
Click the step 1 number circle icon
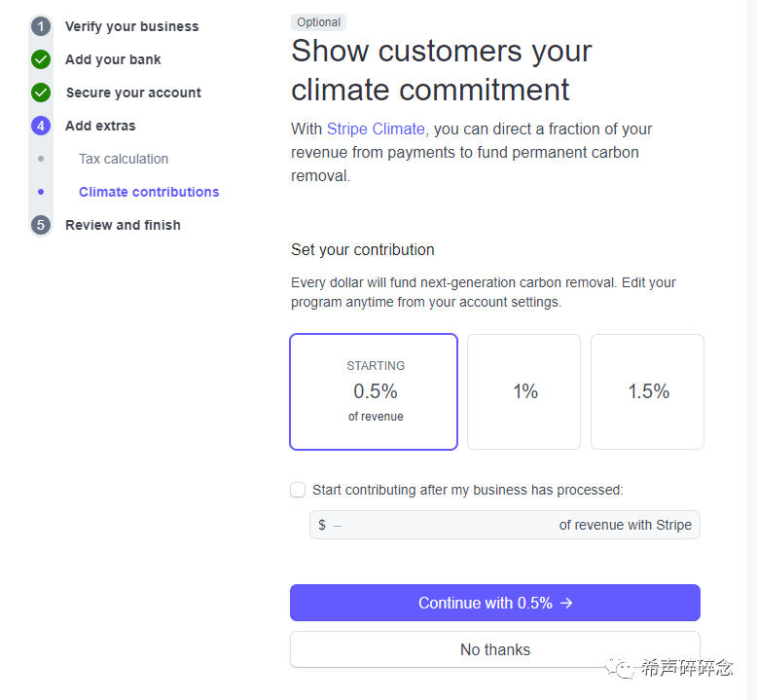point(41,26)
